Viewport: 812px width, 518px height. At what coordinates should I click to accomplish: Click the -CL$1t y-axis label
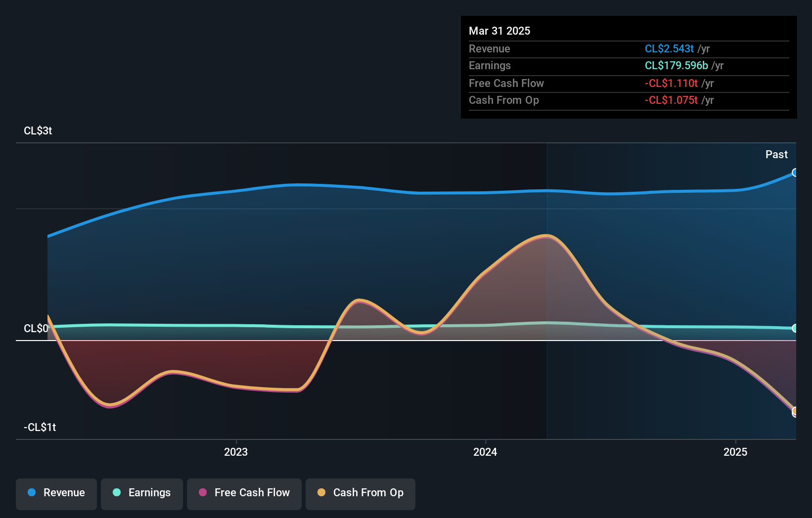pyautogui.click(x=40, y=427)
